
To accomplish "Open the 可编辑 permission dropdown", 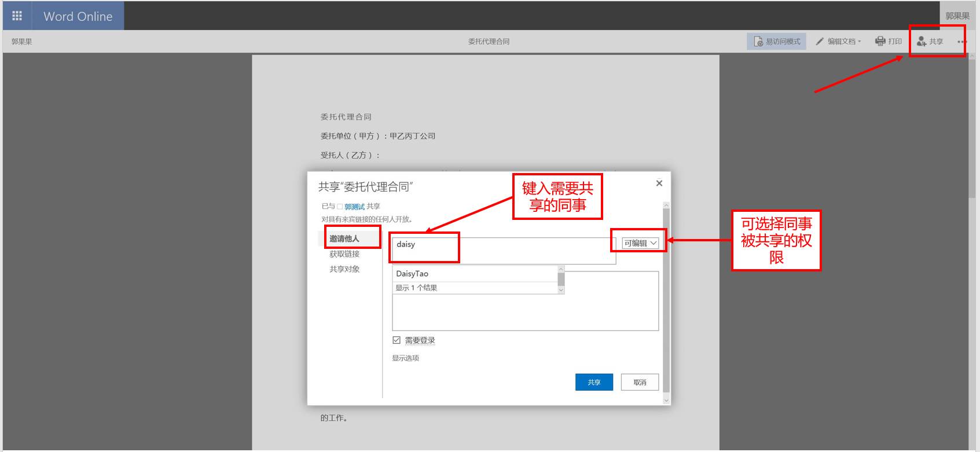I will [640, 243].
